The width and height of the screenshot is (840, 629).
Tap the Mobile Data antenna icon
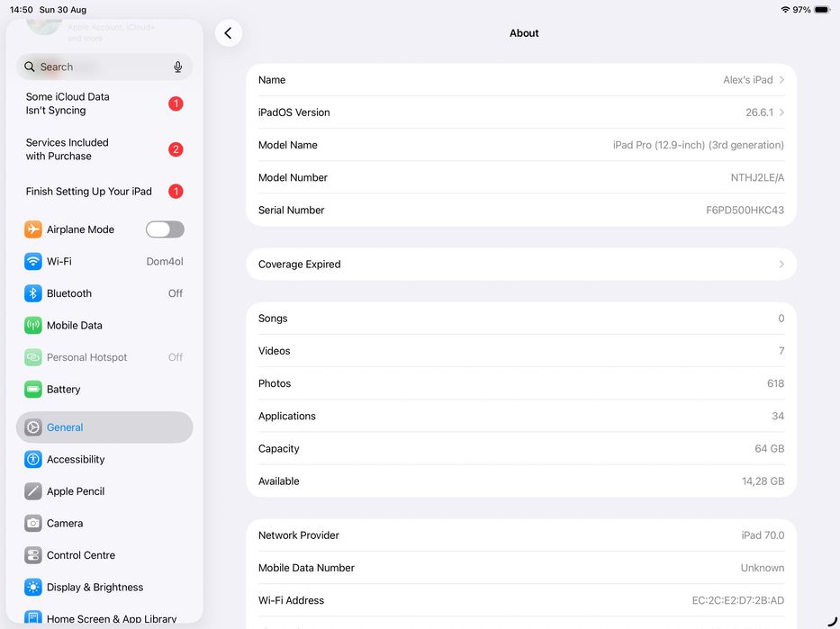(x=33, y=325)
